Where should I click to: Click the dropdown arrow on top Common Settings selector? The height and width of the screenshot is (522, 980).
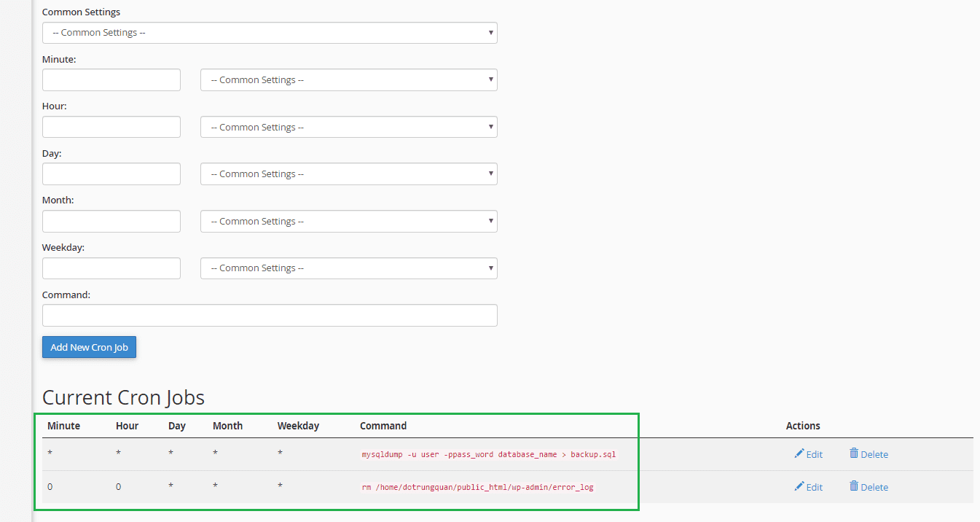coord(490,33)
